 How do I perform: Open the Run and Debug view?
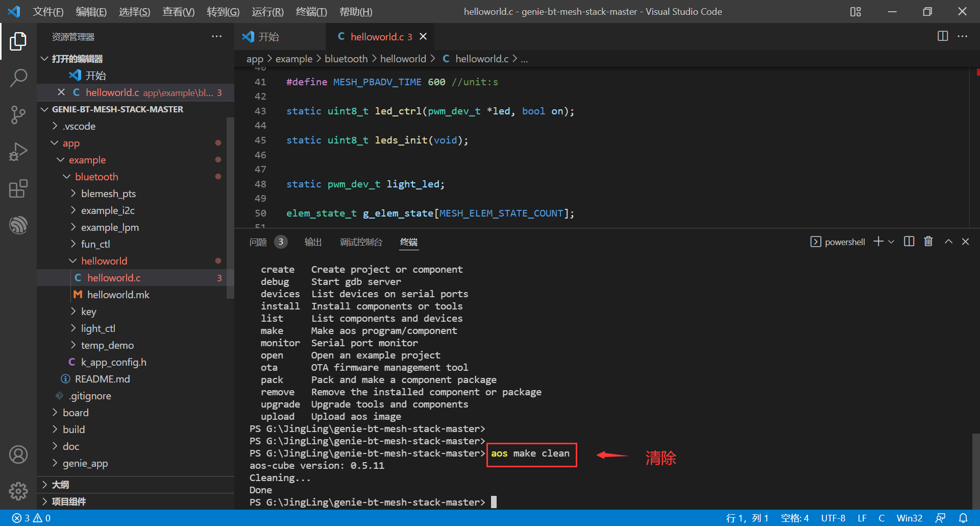click(18, 152)
